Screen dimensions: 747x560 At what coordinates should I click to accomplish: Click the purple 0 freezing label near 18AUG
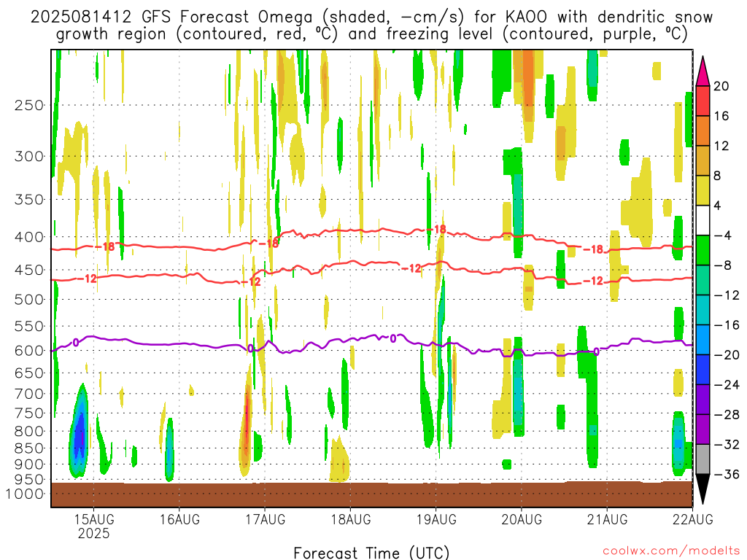pos(393,338)
